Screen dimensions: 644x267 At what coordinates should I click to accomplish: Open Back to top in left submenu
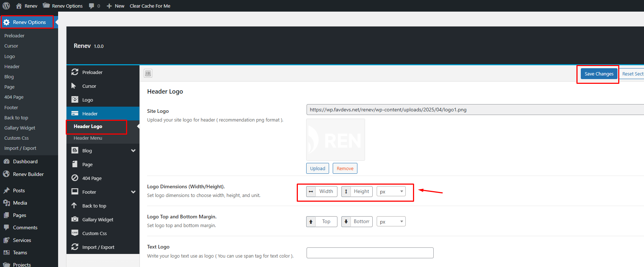16,118
